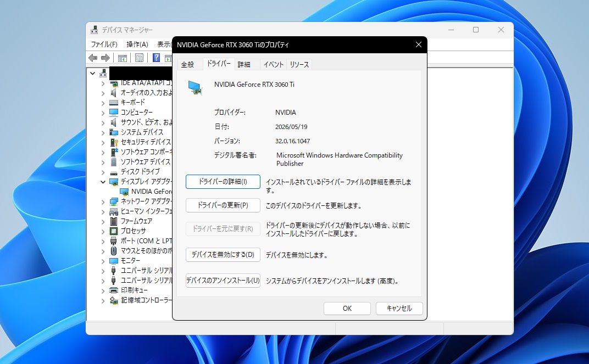Expand the キーボード node chevron
This screenshot has height=364, width=589.
(103, 103)
